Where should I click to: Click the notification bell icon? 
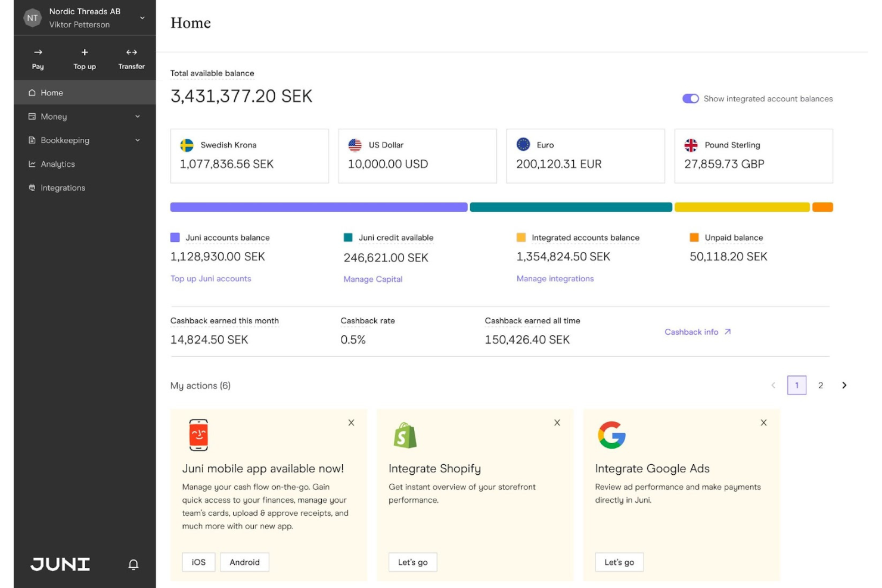point(133,564)
